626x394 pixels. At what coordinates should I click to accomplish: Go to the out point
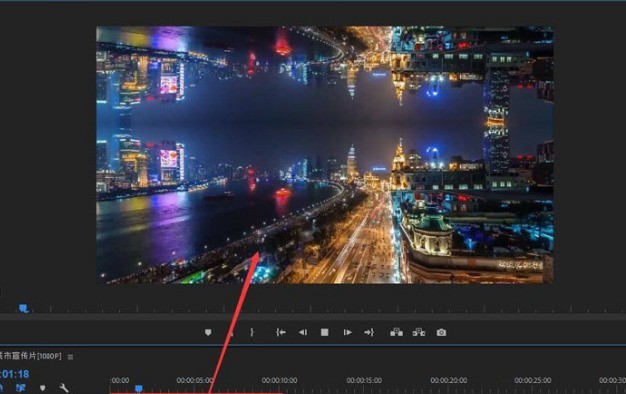369,332
